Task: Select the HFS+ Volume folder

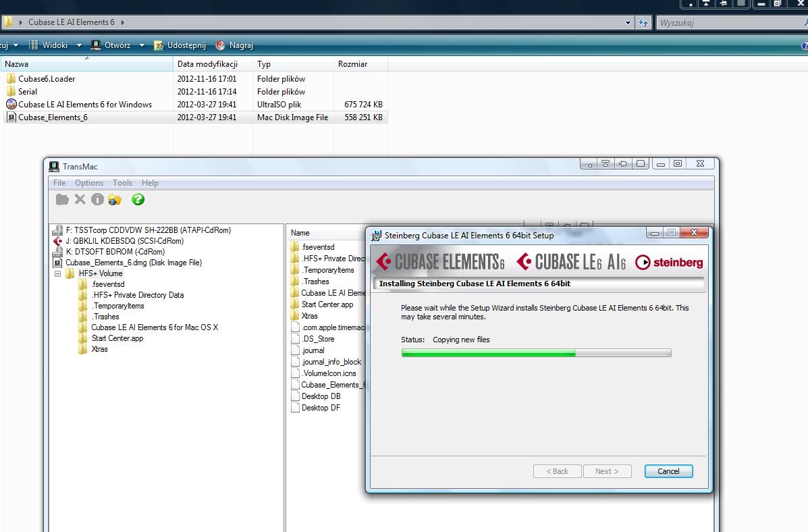Action: [101, 273]
